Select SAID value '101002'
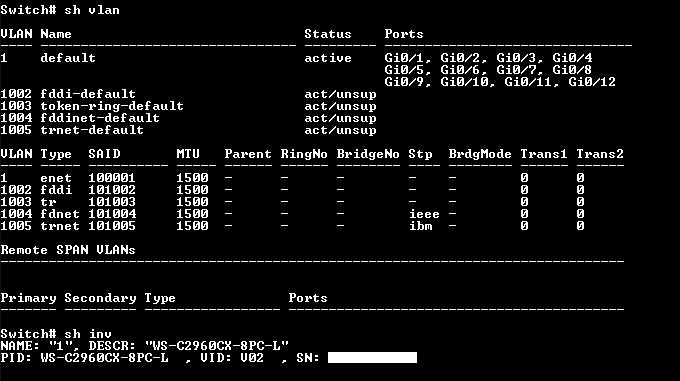Viewport: 680px width, 381px height. click(x=112, y=190)
